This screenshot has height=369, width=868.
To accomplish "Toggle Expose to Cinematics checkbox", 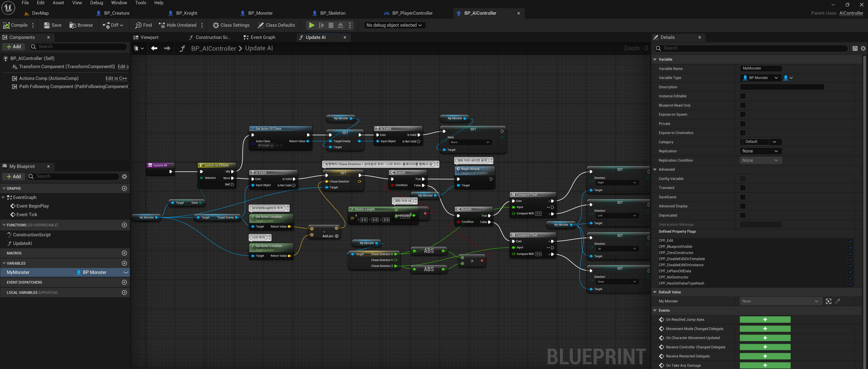I will pos(743,133).
